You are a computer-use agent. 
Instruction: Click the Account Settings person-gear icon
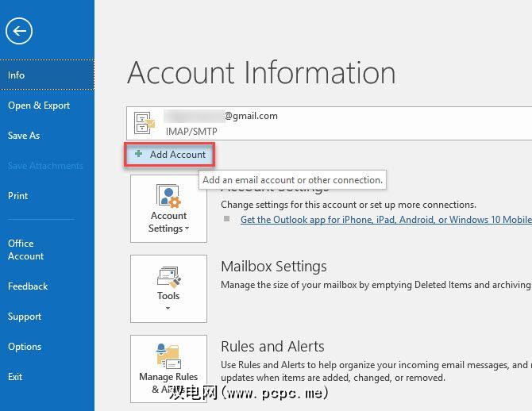(x=168, y=196)
